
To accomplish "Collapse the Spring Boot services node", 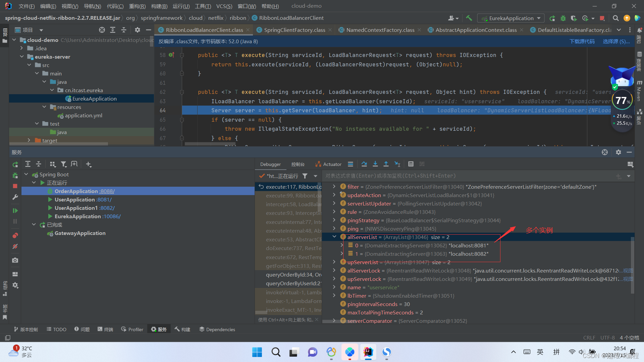I will 26,174.
